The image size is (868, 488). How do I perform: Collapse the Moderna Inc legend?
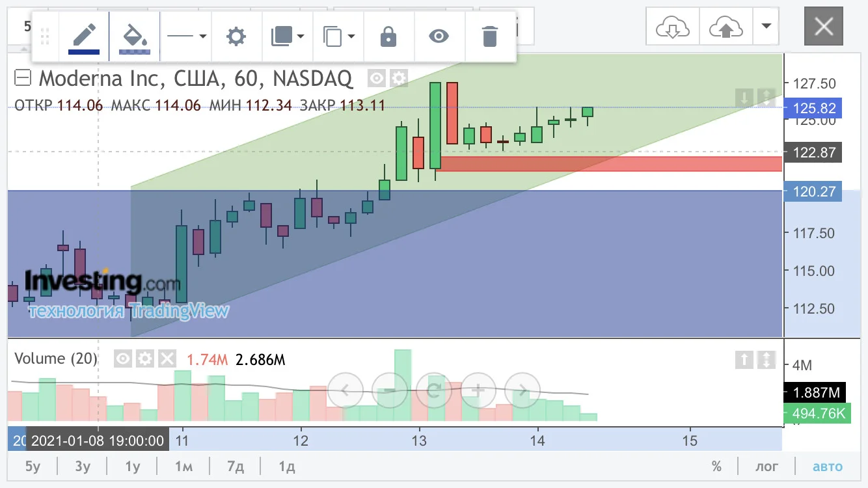tap(23, 79)
